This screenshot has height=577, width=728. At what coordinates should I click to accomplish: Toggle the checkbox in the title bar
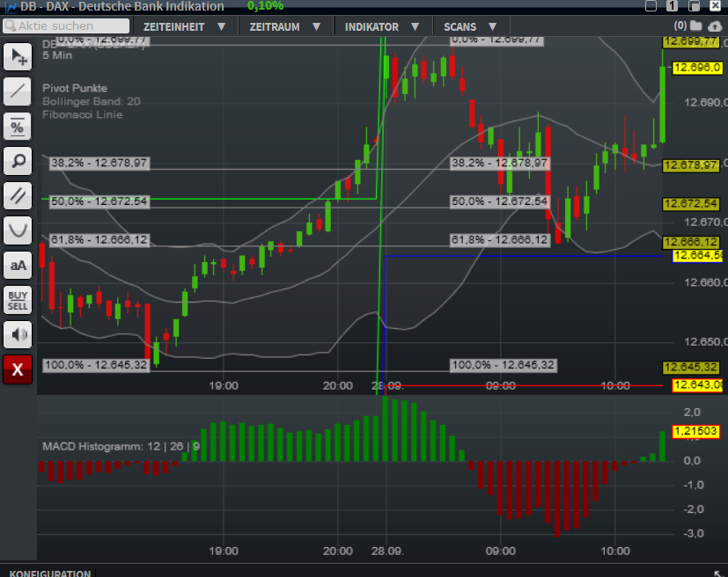coord(651,6)
